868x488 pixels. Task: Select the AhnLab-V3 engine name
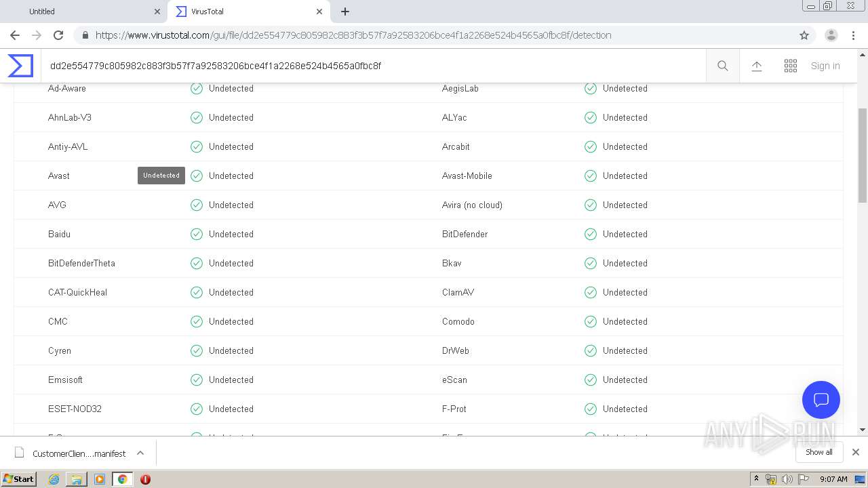[70, 117]
